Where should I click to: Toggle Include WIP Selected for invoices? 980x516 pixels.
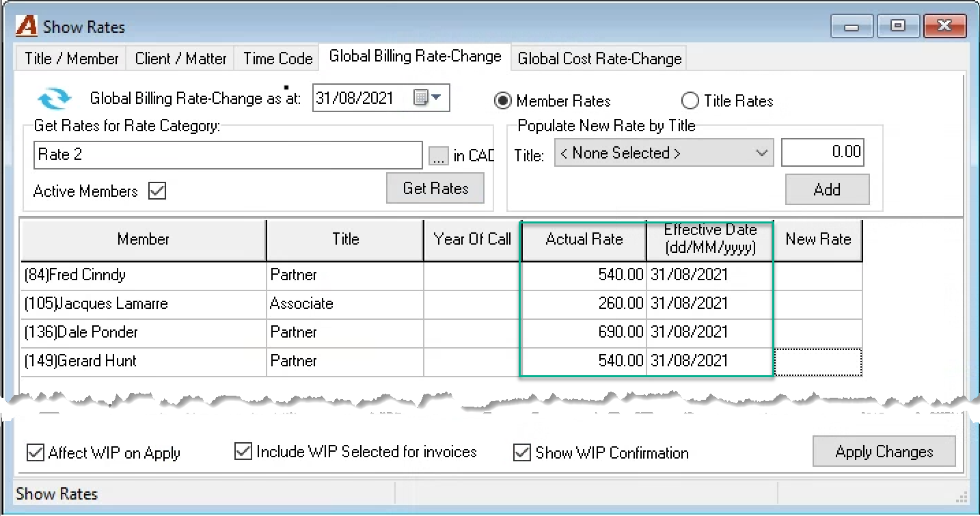tap(243, 452)
